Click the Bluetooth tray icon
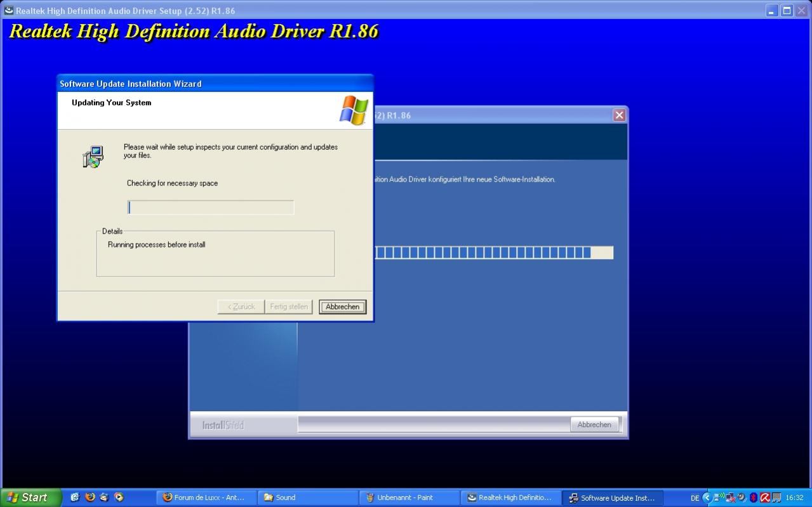The image size is (812, 507). (x=754, y=498)
